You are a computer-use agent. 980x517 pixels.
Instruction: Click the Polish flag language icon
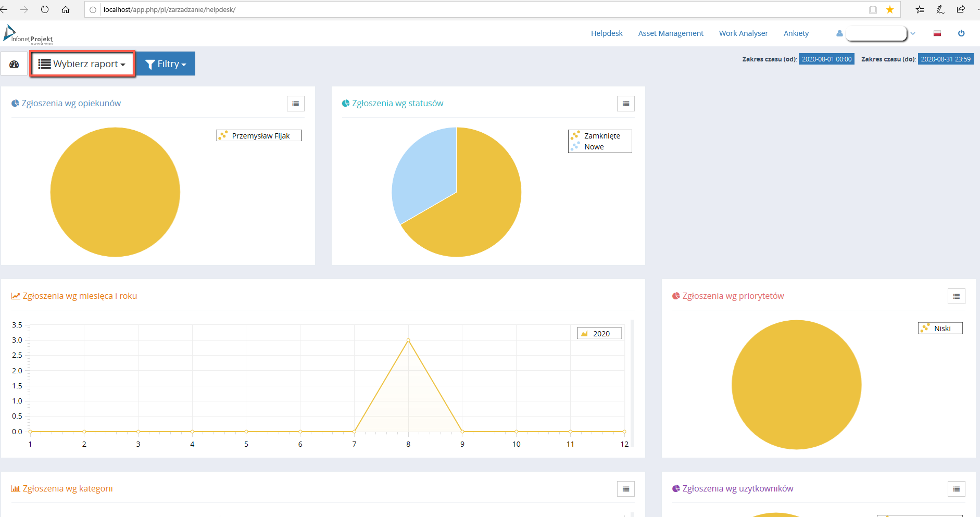[937, 33]
